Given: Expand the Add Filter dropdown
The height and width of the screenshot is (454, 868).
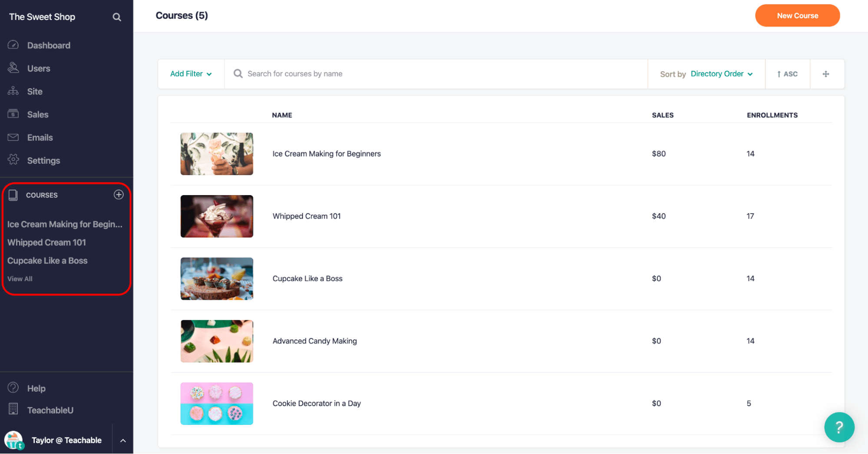Looking at the screenshot, I should (x=191, y=74).
